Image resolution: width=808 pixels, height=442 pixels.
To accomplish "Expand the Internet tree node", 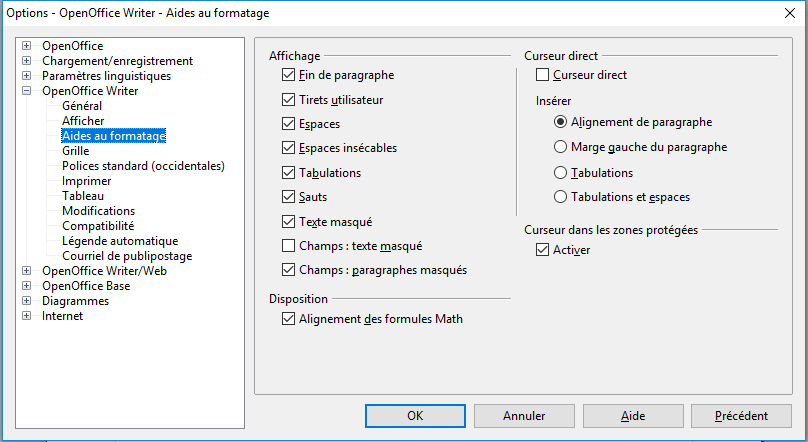I will click(x=27, y=316).
